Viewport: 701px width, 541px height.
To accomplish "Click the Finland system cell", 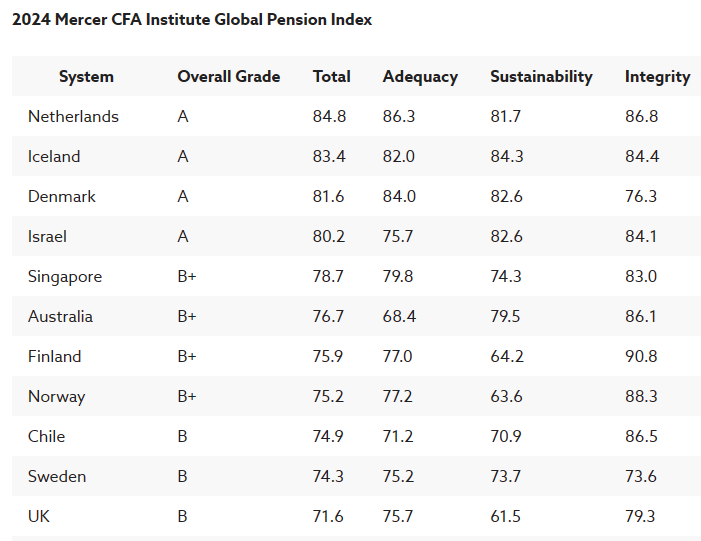I will 55,357.
